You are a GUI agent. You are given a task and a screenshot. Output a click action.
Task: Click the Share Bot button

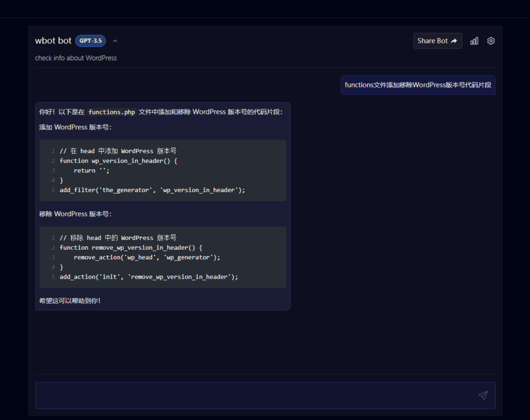[437, 41]
